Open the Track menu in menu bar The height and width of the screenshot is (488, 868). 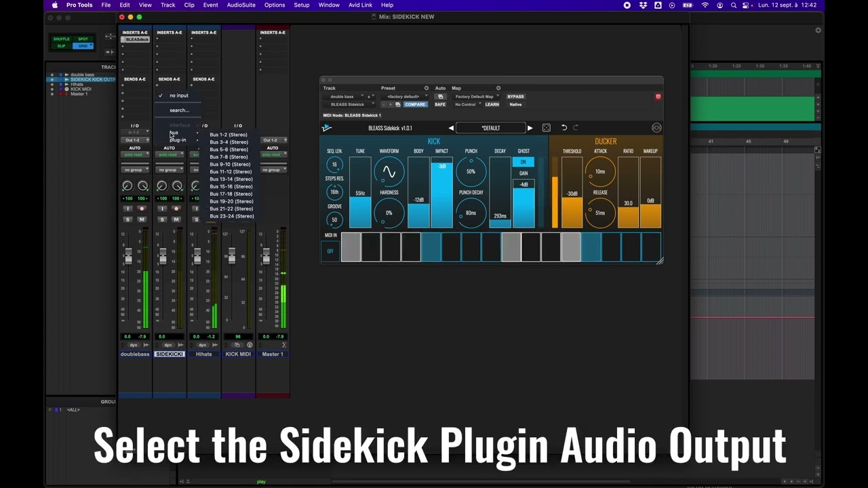coord(168,5)
